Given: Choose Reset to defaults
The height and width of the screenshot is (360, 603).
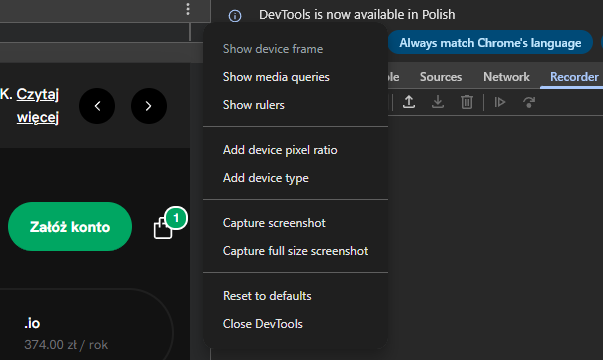Looking at the screenshot, I should (295, 296).
